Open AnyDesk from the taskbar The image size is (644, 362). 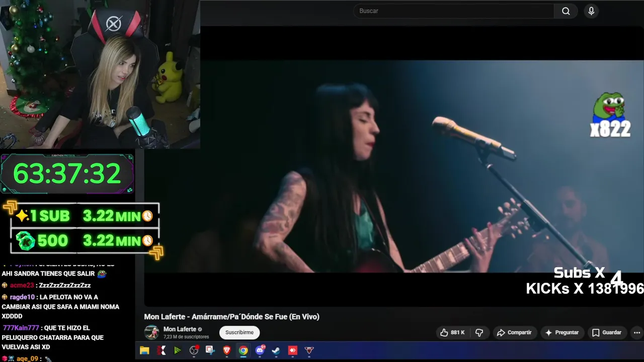(x=292, y=350)
